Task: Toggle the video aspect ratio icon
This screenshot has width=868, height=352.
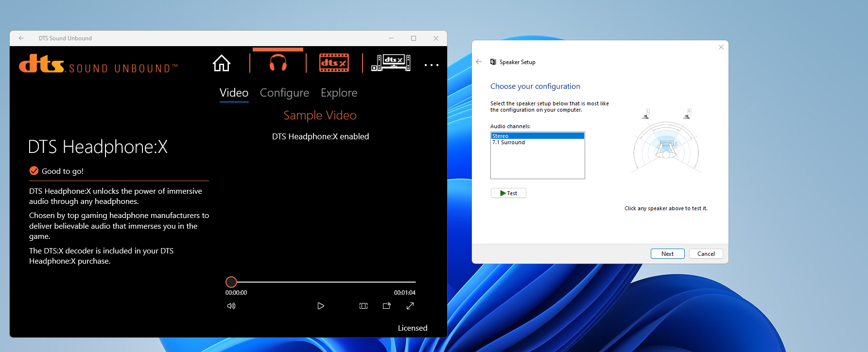Action: click(x=364, y=306)
